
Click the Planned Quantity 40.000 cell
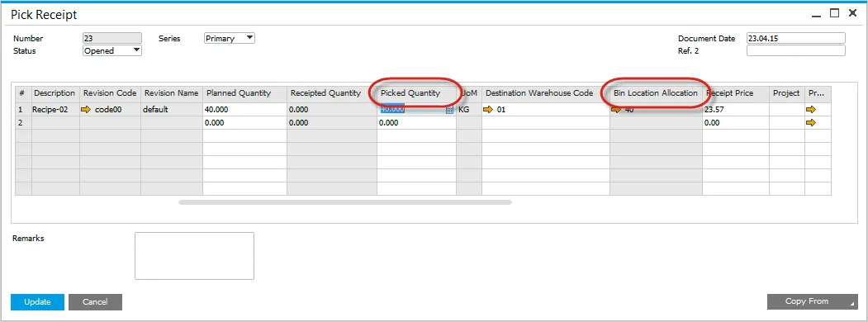coord(244,110)
